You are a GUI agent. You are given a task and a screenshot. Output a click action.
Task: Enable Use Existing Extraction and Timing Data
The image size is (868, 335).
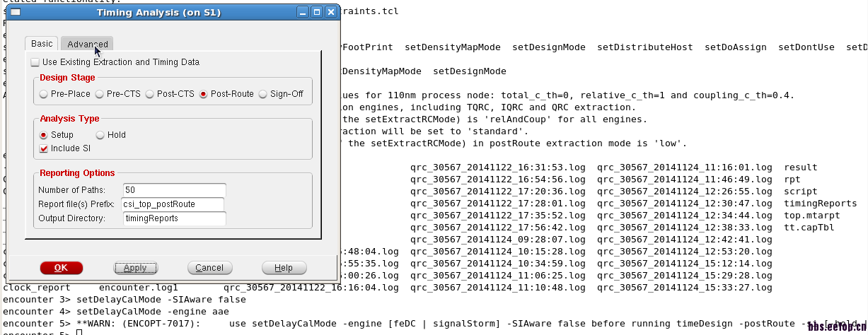pyautogui.click(x=35, y=63)
